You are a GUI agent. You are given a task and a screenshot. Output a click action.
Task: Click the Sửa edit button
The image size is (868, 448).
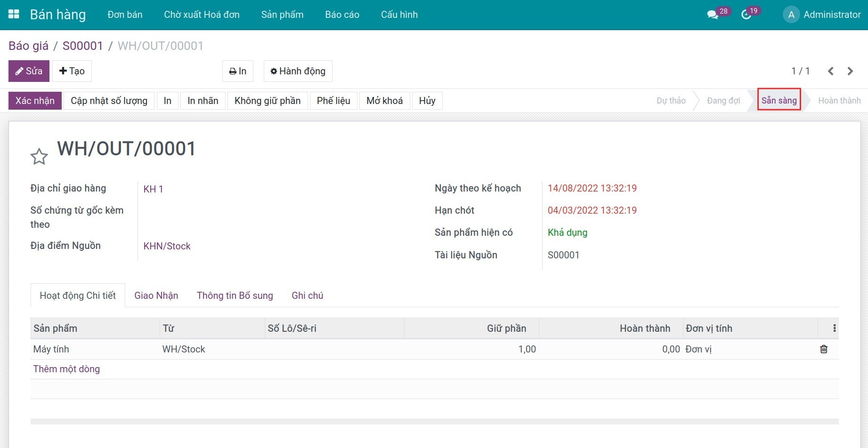(29, 71)
